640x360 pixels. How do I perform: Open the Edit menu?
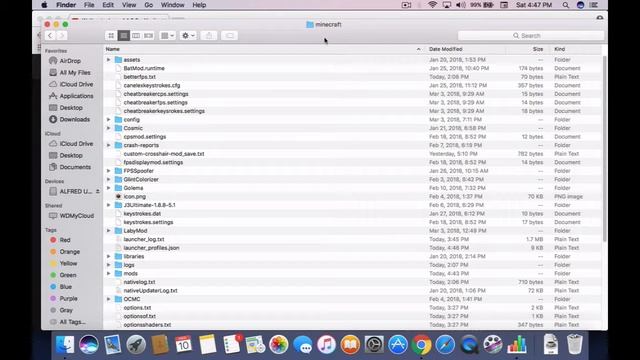108,5
